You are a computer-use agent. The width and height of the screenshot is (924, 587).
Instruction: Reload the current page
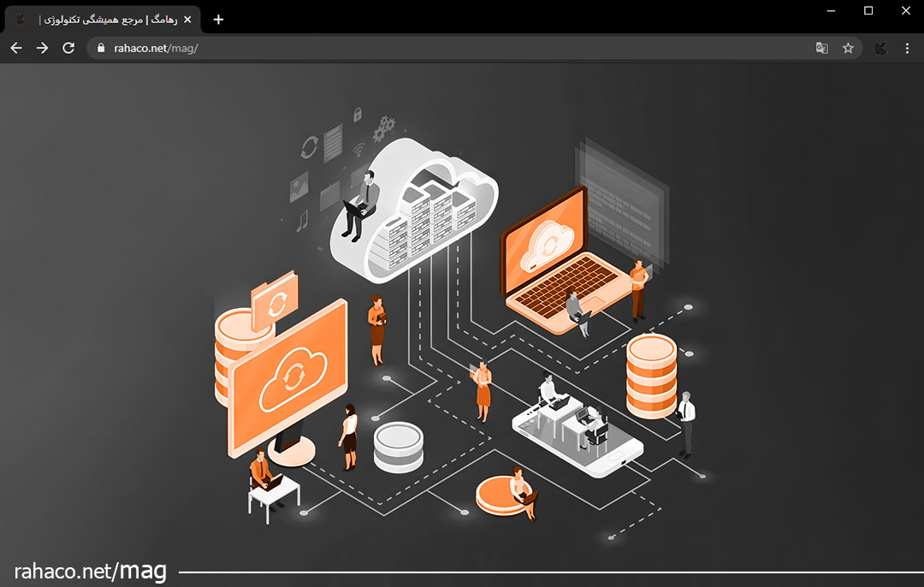point(68,48)
